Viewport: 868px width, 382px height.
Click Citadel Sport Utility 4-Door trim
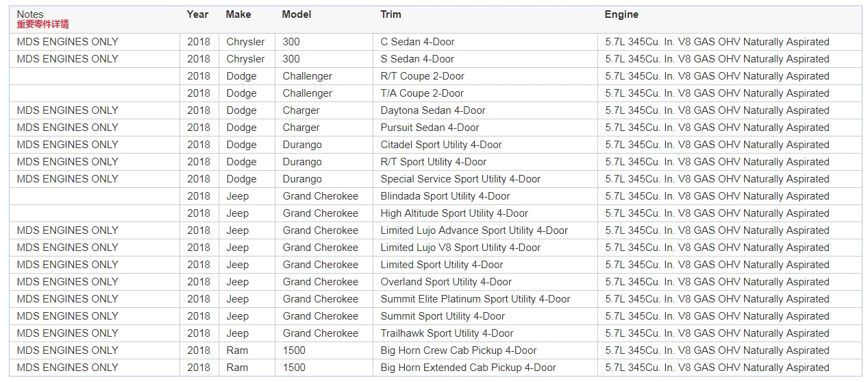(441, 145)
